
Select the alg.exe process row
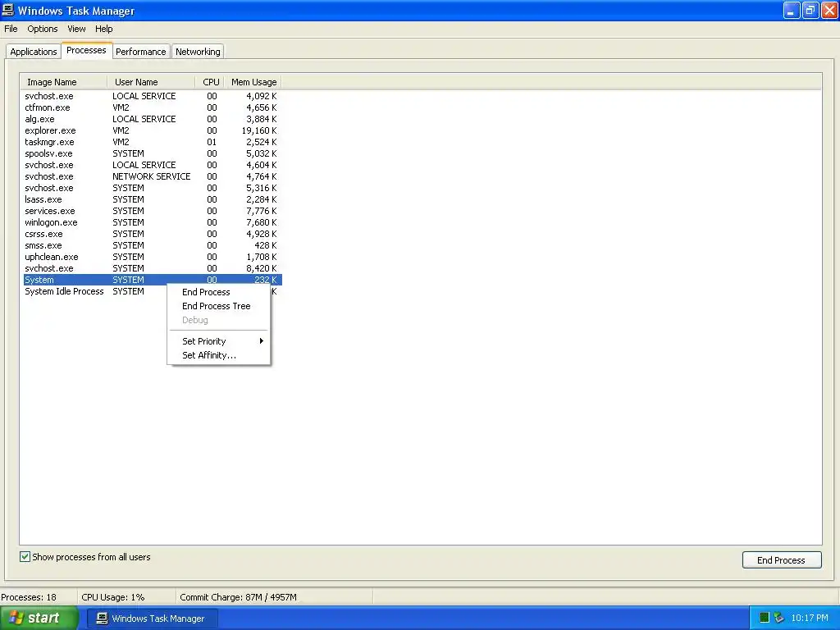[153, 119]
